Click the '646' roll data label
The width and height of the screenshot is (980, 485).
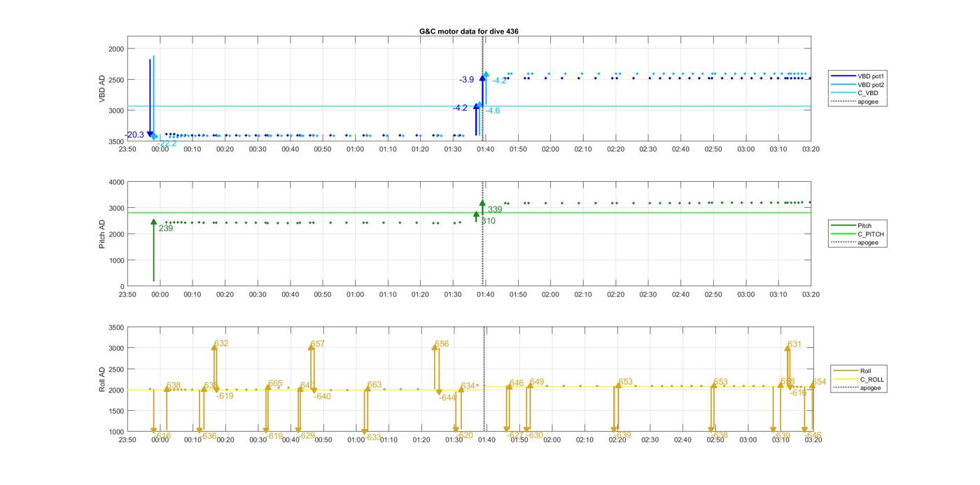point(517,383)
